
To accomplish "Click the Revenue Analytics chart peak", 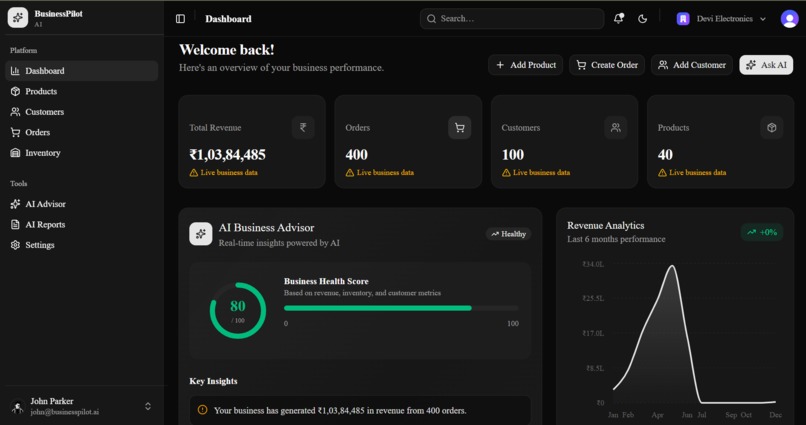I will [x=672, y=266].
